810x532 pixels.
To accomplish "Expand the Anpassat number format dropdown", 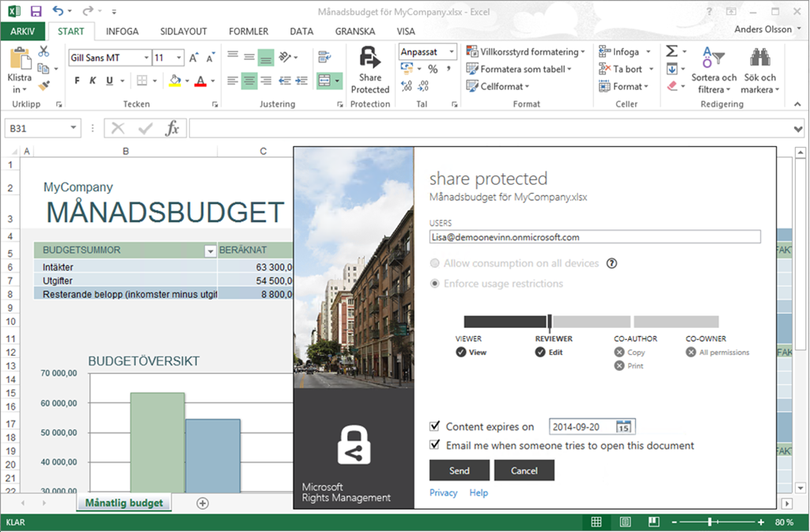I will pyautogui.click(x=452, y=51).
